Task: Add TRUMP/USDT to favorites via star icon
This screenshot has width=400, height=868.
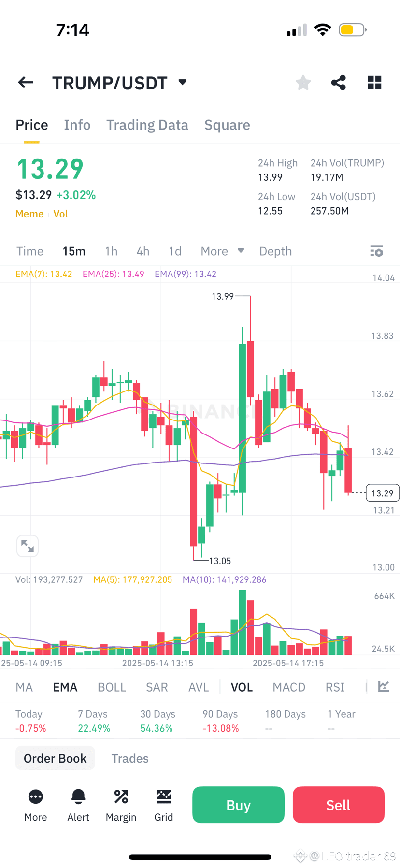Action: click(x=303, y=82)
